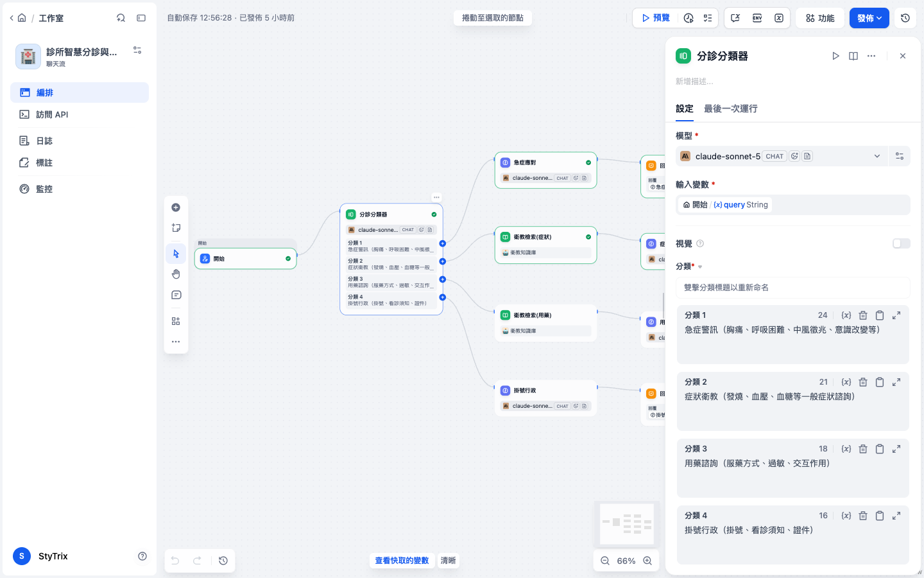Open the support headset icon
This screenshot has height=578, width=924.
[121, 18]
